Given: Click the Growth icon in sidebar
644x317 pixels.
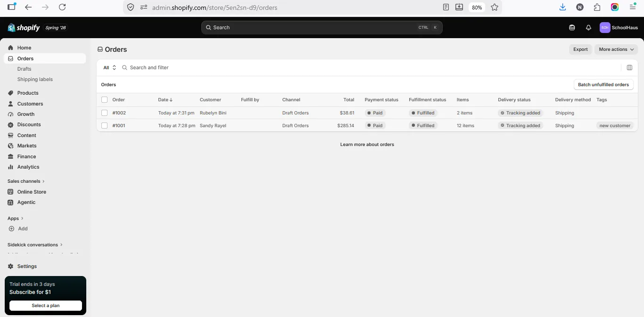Looking at the screenshot, I should tap(11, 114).
